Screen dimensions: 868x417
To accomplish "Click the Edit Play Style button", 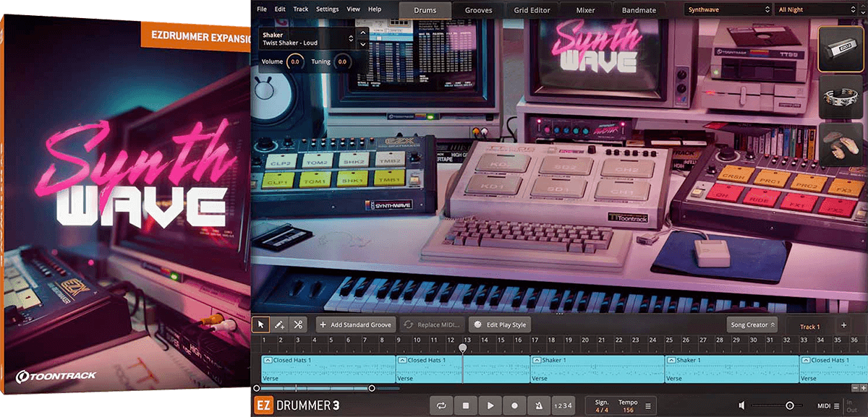I will pyautogui.click(x=500, y=325).
